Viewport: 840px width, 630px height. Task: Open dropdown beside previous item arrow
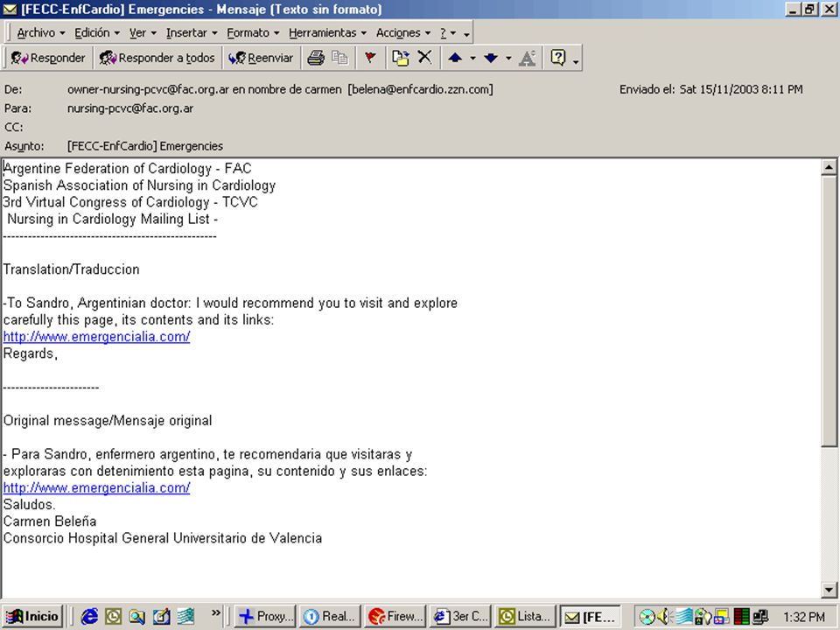pyautogui.click(x=472, y=58)
